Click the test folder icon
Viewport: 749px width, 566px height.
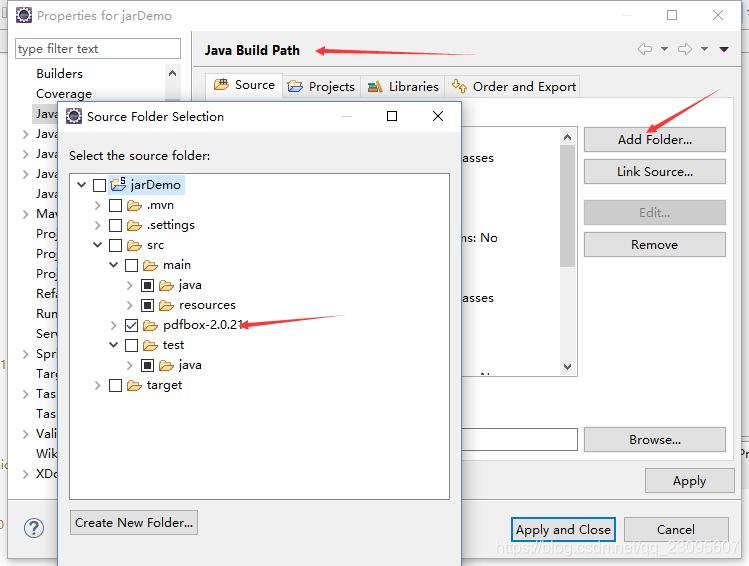pyautogui.click(x=150, y=345)
